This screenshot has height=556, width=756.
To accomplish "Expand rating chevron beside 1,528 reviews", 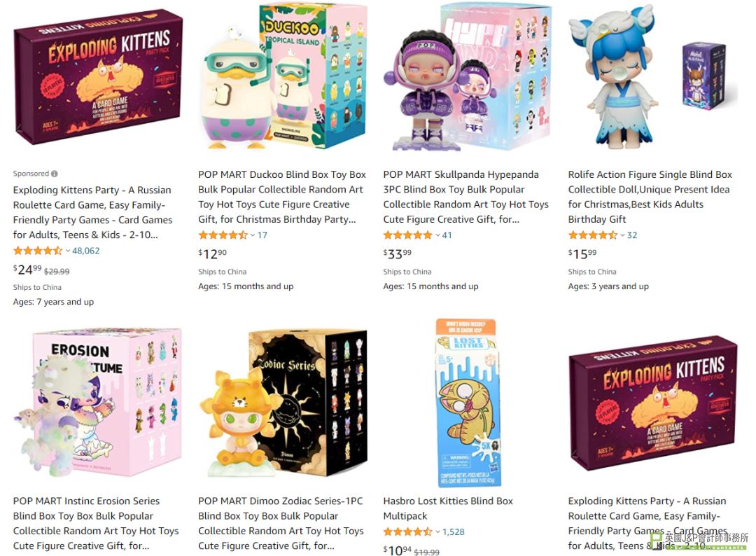I will tap(437, 532).
